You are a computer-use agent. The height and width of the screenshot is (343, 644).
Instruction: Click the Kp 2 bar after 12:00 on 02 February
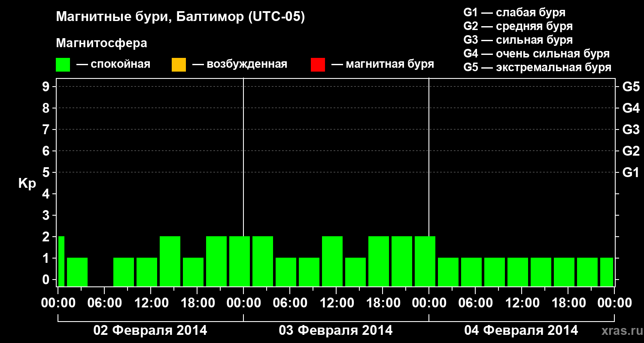[x=170, y=261]
